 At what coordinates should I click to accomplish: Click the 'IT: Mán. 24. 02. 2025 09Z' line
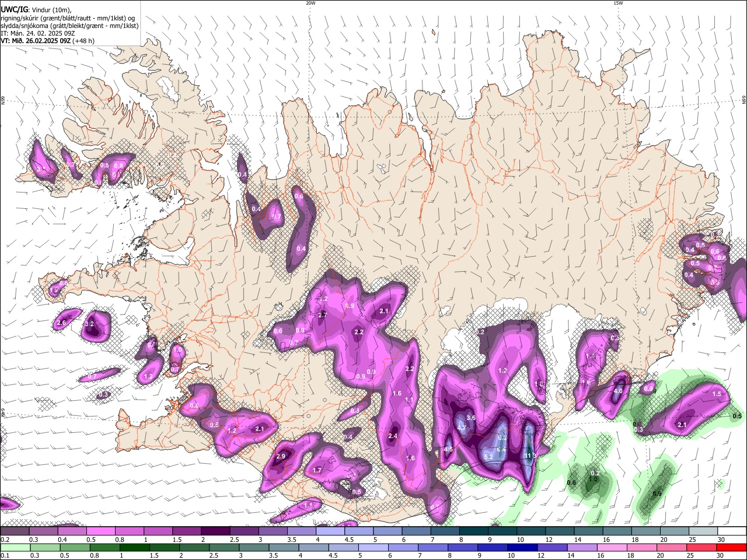37,33
